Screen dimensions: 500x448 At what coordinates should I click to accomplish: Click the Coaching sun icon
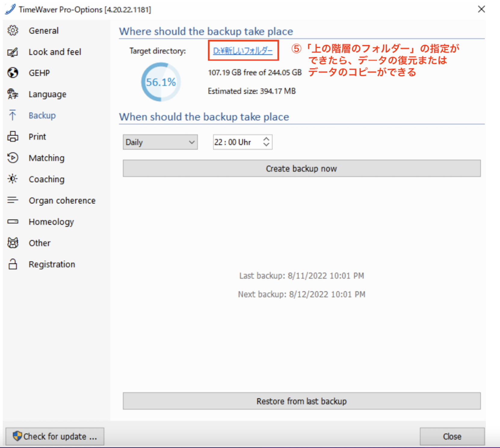click(13, 179)
